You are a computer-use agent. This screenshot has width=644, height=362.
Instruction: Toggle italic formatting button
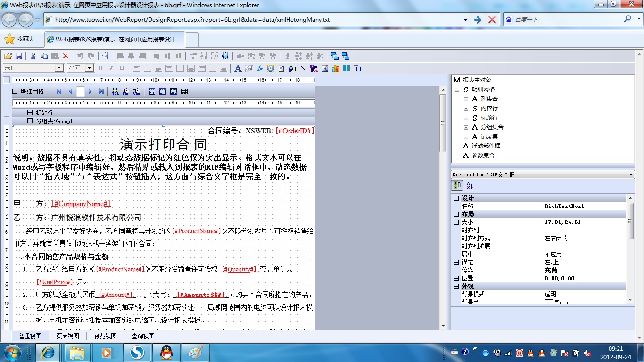(x=111, y=68)
